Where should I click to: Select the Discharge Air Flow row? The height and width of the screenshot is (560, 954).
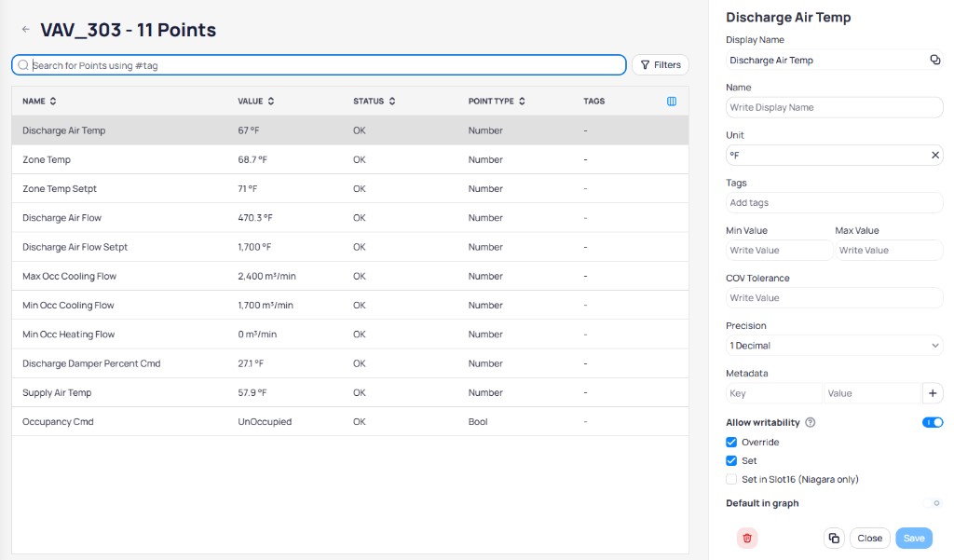350,218
